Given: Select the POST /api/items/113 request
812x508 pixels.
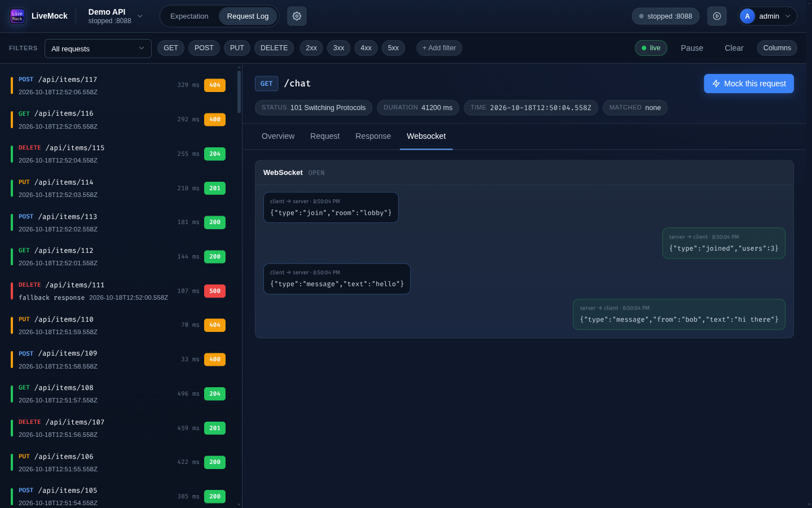Looking at the screenshot, I should pos(118,222).
